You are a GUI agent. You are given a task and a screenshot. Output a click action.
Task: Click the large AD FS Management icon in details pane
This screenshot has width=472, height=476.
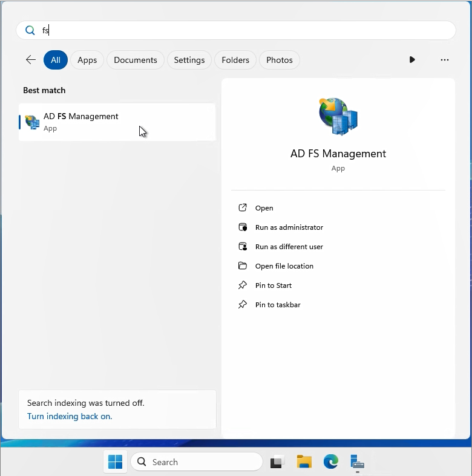(338, 116)
